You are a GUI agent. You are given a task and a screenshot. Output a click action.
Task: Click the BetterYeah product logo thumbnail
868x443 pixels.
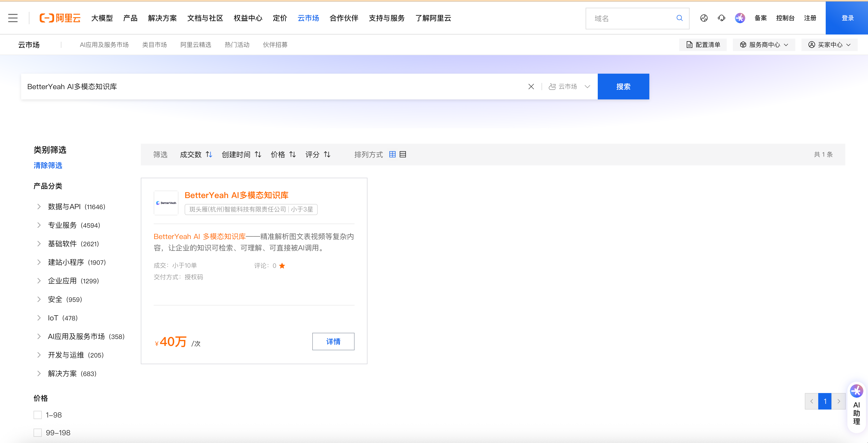tap(166, 203)
